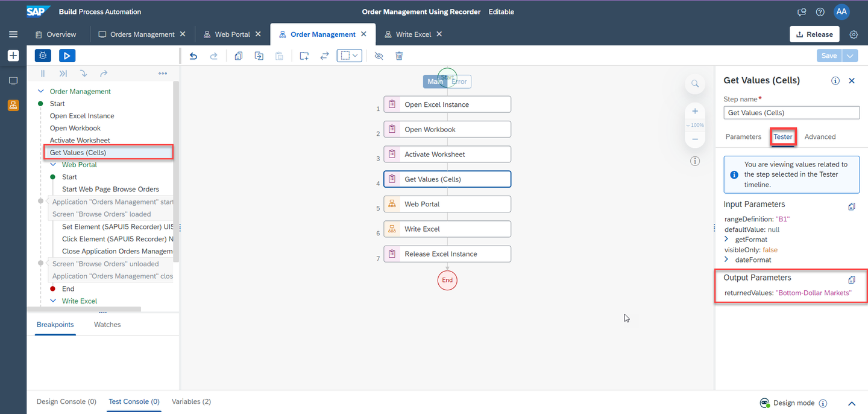Image resolution: width=868 pixels, height=414 pixels.
Task: Click the duplicate icon in toolbar
Action: pos(259,56)
